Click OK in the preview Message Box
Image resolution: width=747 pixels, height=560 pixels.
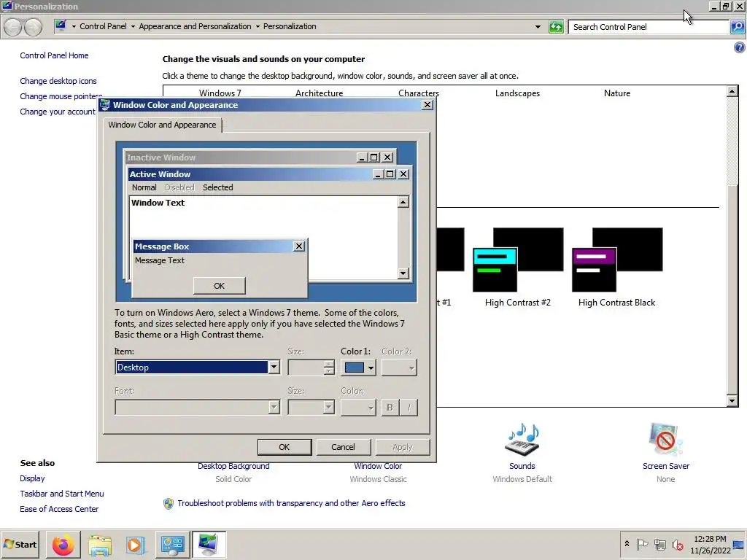pyautogui.click(x=219, y=286)
